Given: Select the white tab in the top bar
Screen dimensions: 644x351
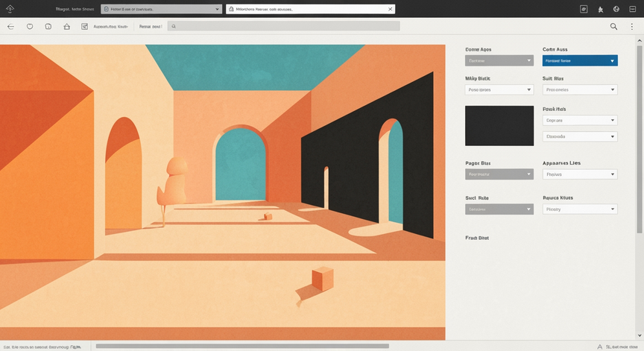Looking at the screenshot, I should point(311,9).
